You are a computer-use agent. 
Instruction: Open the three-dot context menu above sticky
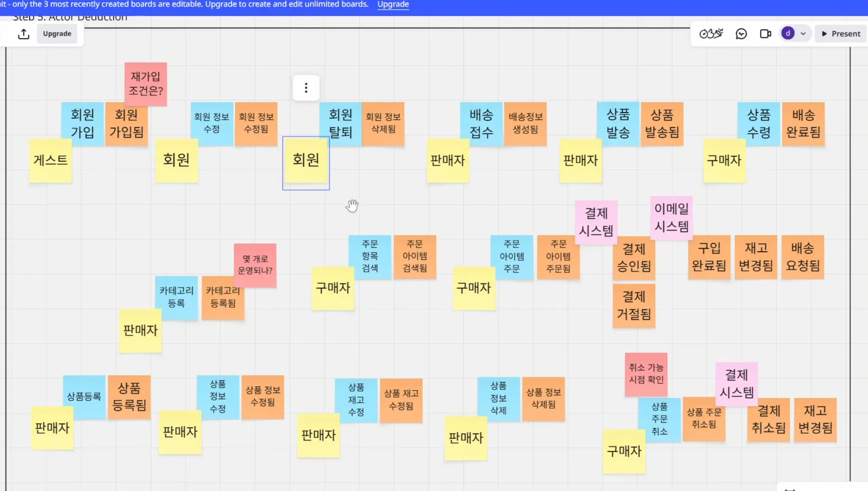(x=306, y=88)
